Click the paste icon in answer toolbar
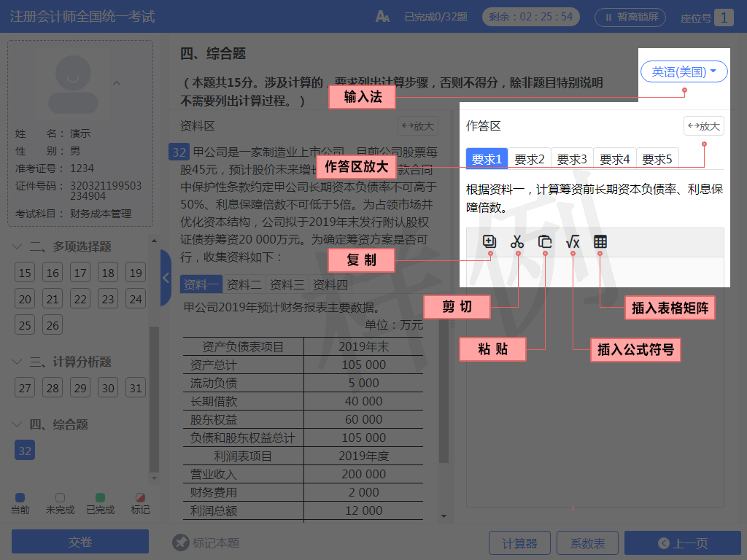This screenshot has width=747, height=560. (545, 242)
